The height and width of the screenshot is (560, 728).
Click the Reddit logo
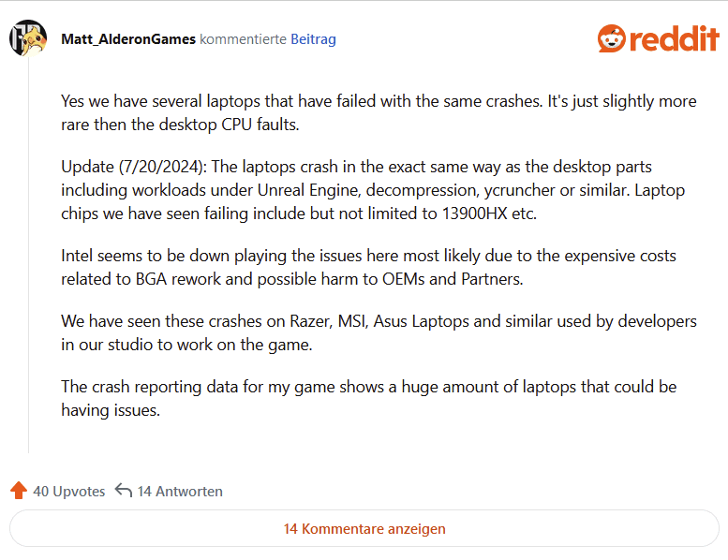pos(659,38)
